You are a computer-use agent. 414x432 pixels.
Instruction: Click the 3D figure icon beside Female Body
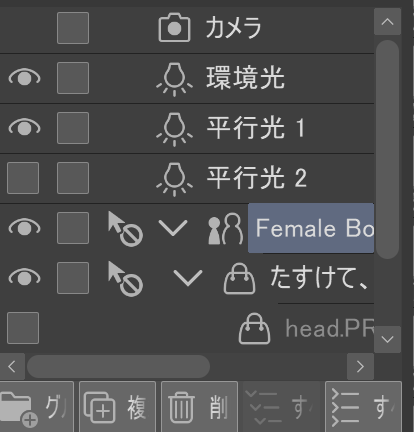click(226, 229)
